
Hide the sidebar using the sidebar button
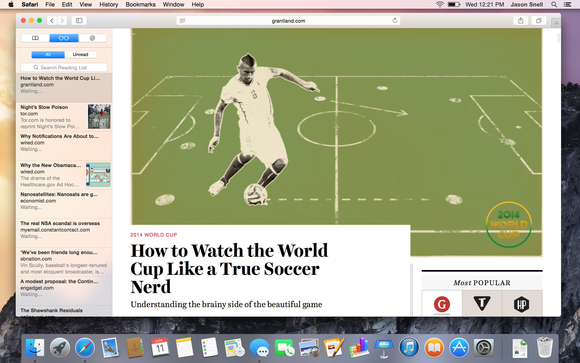(79, 21)
